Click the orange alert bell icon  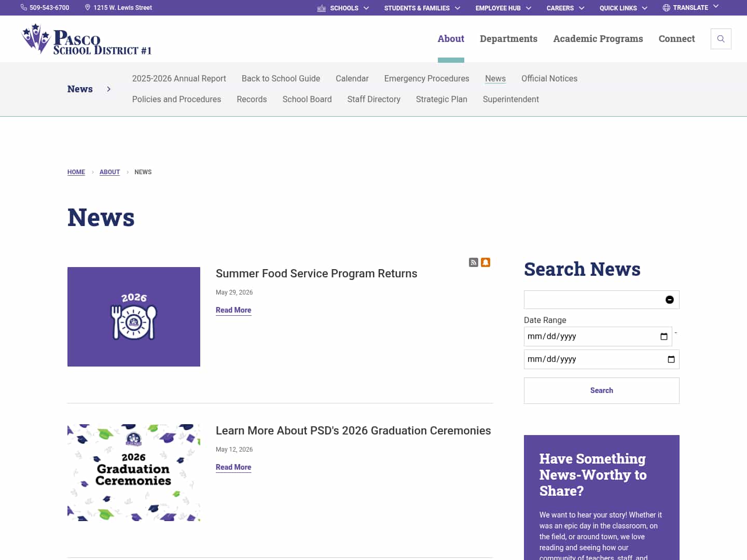tap(486, 262)
